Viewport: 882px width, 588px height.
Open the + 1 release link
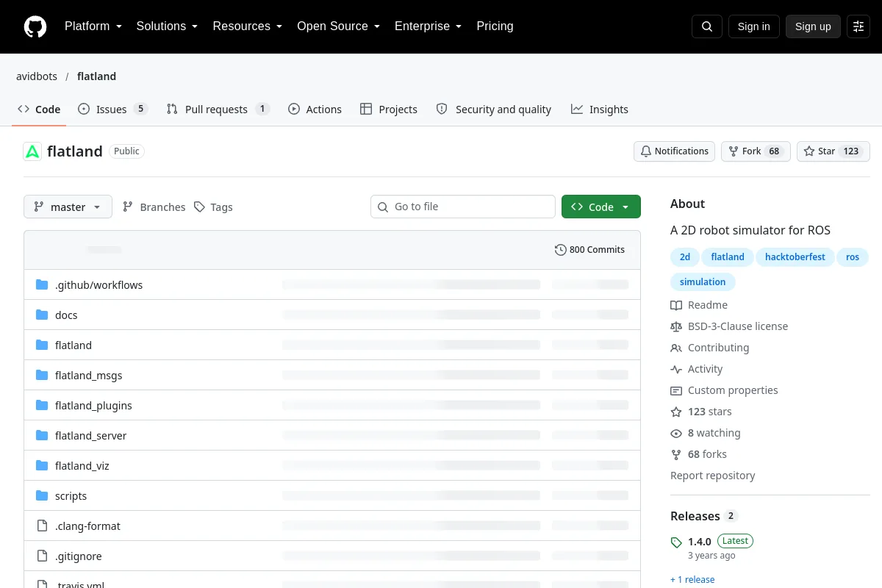(692, 579)
